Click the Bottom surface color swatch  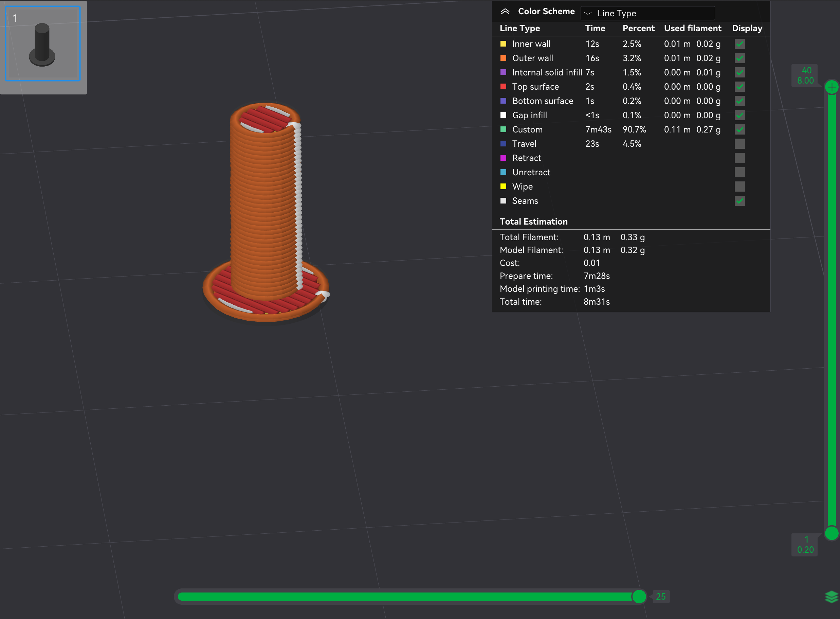pos(503,101)
